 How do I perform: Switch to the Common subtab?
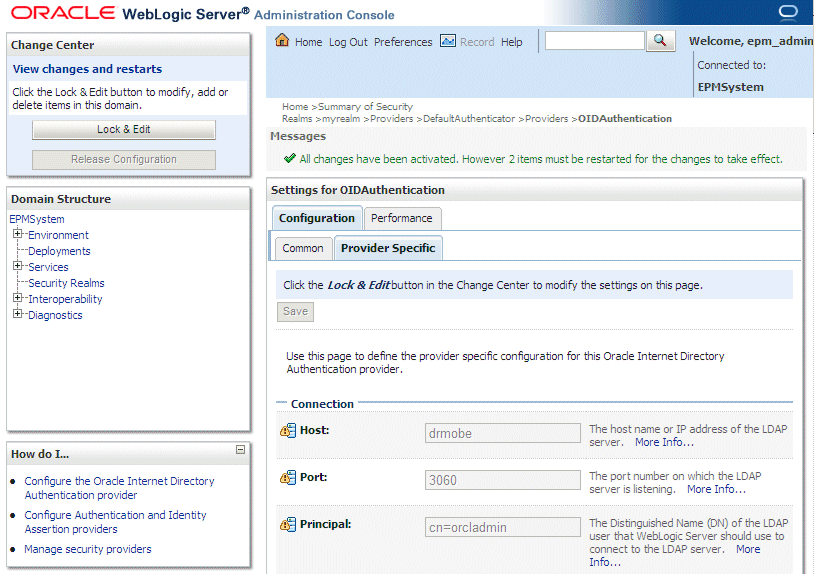[x=303, y=248]
